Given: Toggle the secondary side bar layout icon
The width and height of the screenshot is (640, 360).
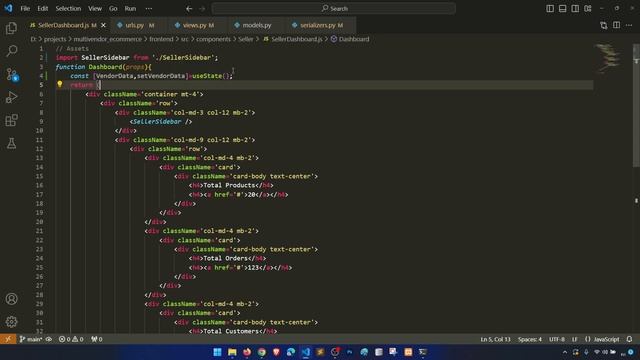Looking at the screenshot, I should tap(575, 8).
